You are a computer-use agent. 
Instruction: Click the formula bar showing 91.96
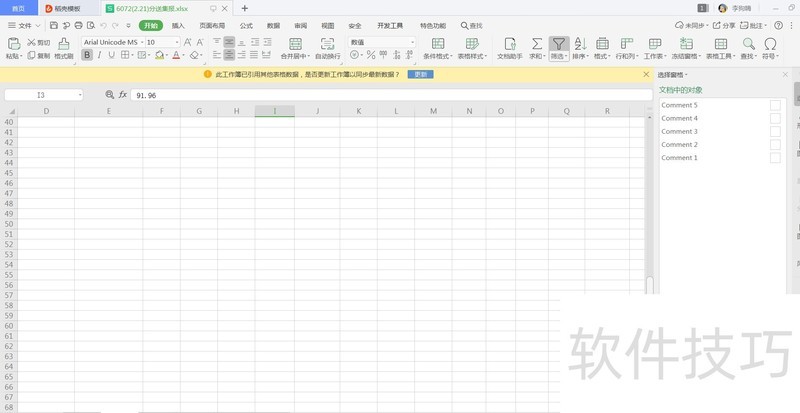pyautogui.click(x=391, y=95)
